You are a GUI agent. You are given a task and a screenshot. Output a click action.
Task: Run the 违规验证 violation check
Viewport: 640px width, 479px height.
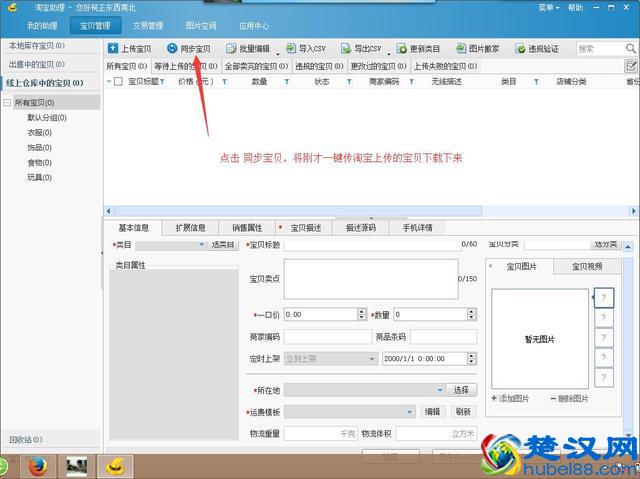536,49
